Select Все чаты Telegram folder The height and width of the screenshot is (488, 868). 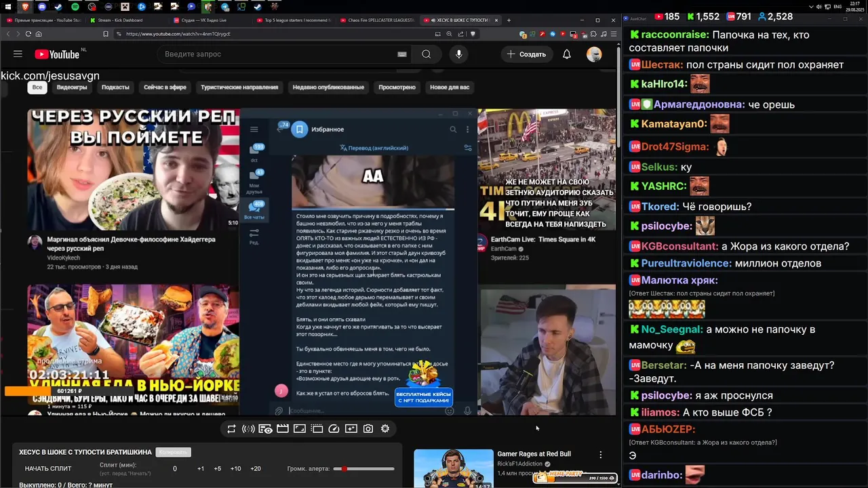point(256,210)
